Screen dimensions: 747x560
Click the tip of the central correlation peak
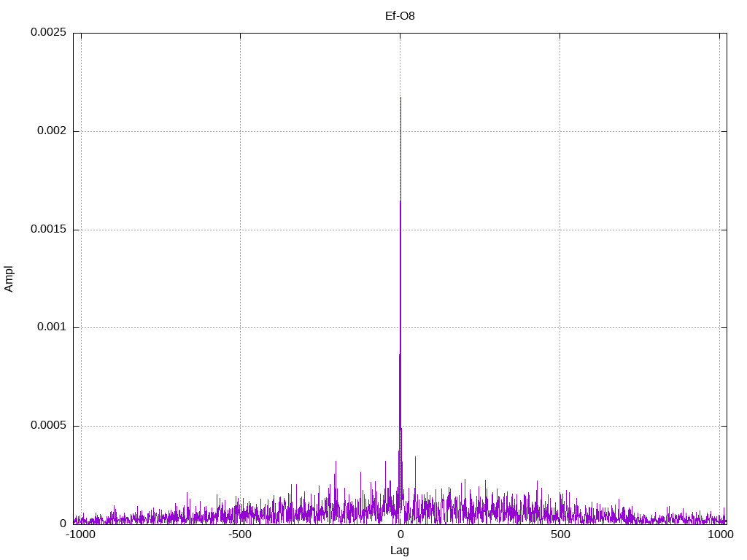coord(400,98)
